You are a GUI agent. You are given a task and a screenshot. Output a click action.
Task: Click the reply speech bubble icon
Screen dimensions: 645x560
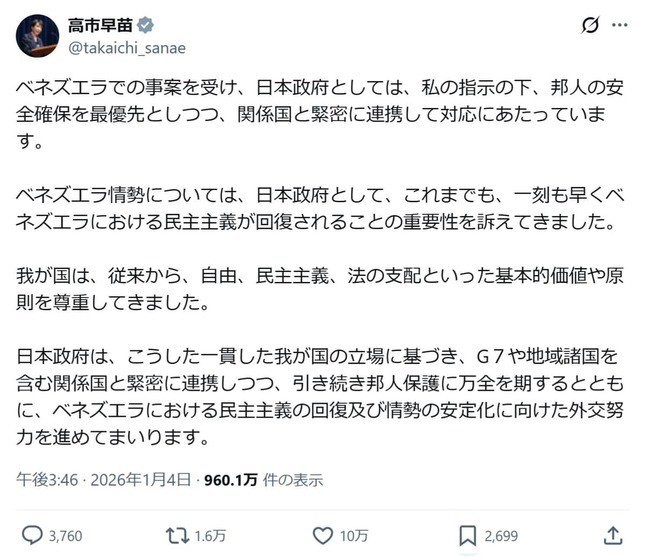[32, 535]
